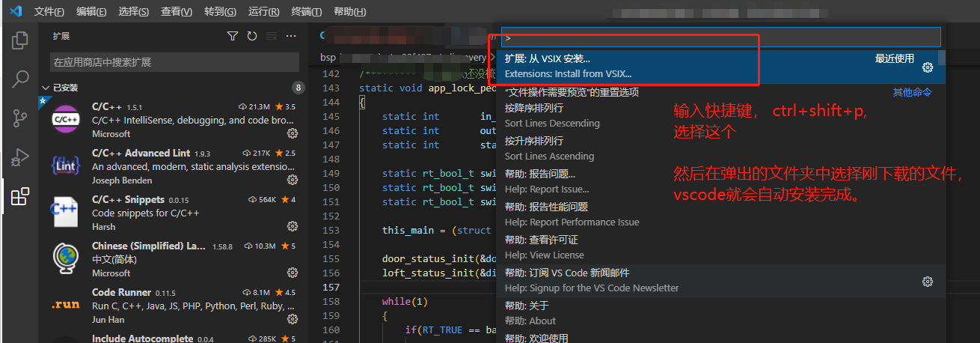Open Include Autocomplete extension entry
Screen dimensions: 980x343
coord(173,338)
